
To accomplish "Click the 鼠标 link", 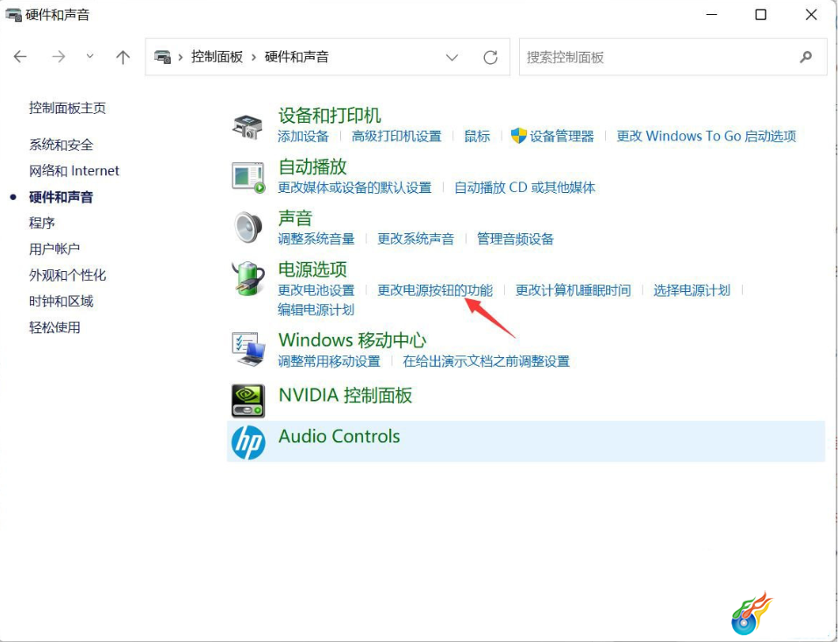I will [x=477, y=137].
